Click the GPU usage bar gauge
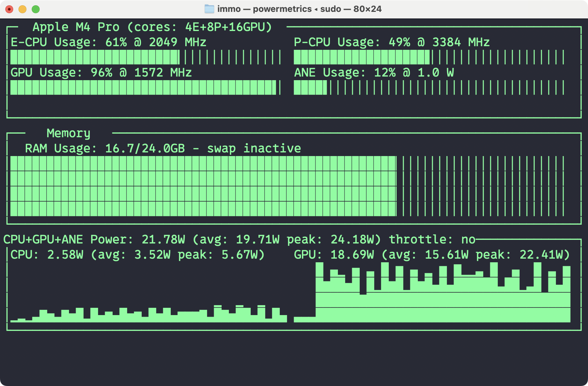The height and width of the screenshot is (386, 588). point(146,87)
